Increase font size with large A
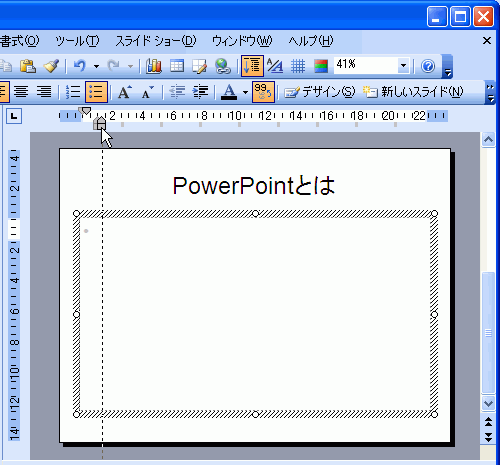Screen dimensions: 500x465 tap(125, 91)
